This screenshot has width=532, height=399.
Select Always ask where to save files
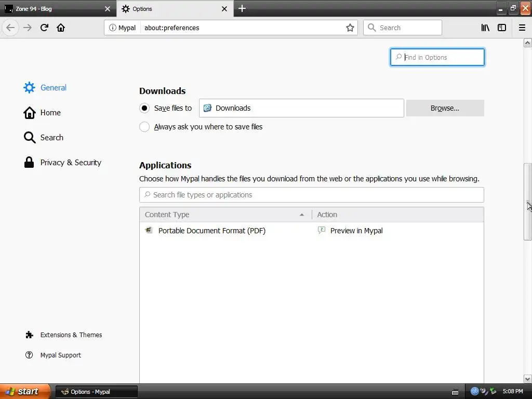(x=144, y=127)
